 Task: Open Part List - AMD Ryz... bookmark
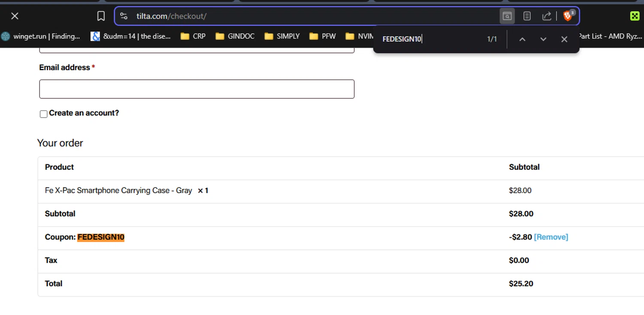[x=611, y=36]
